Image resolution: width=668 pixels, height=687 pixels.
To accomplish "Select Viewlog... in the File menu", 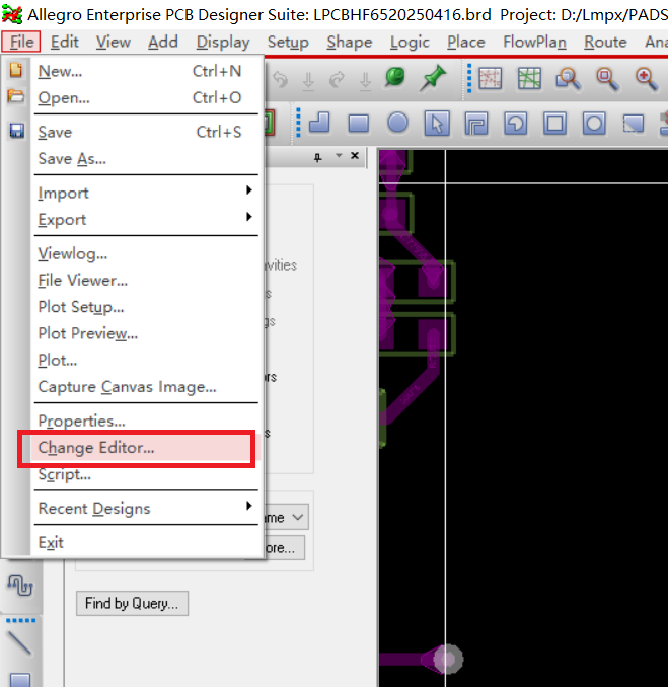I will click(x=146, y=253).
